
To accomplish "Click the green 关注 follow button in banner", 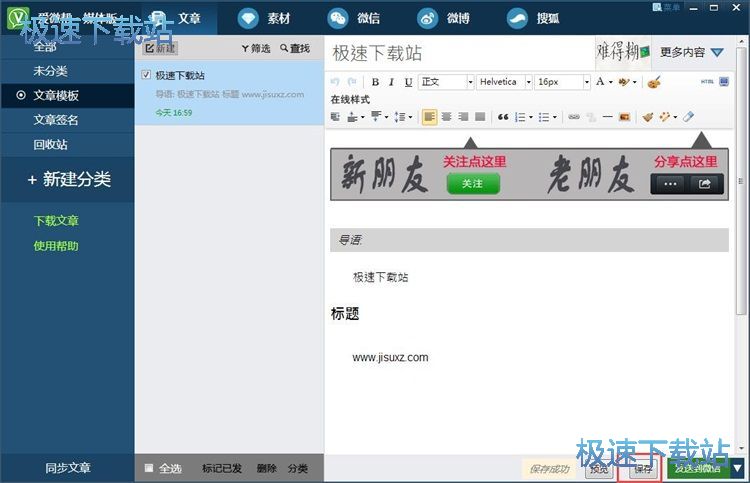I will [x=473, y=184].
